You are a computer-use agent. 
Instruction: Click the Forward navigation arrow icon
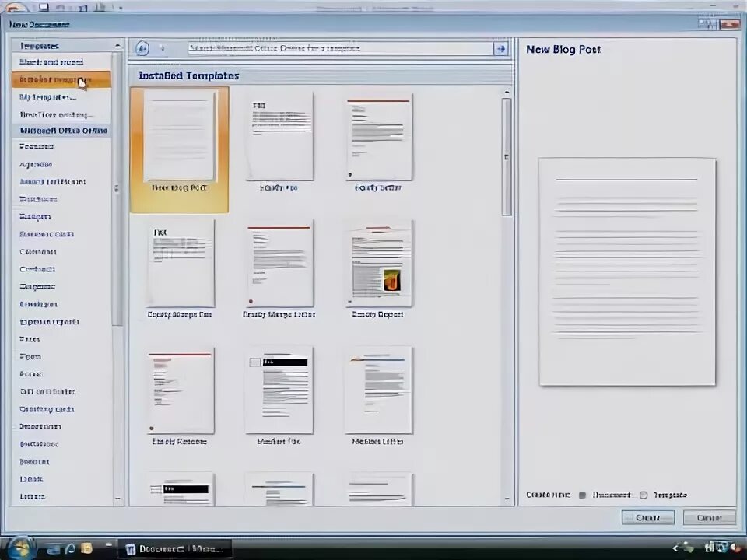(162, 48)
